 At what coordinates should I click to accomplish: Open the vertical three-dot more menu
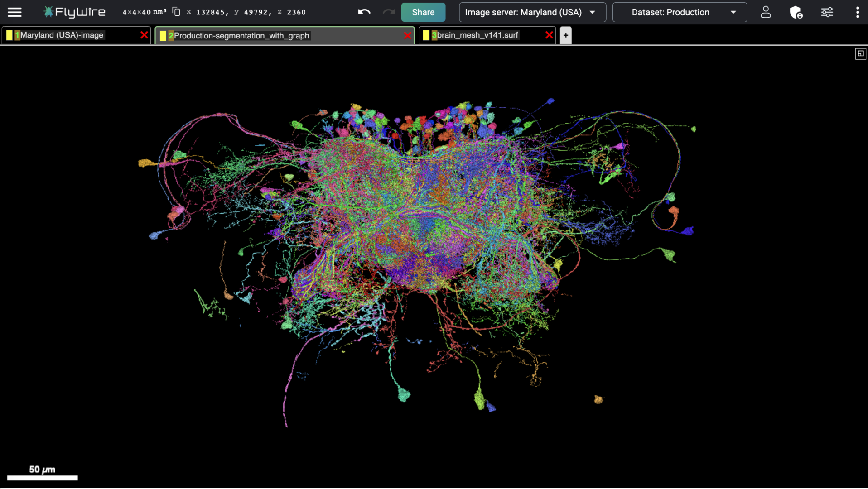[857, 12]
